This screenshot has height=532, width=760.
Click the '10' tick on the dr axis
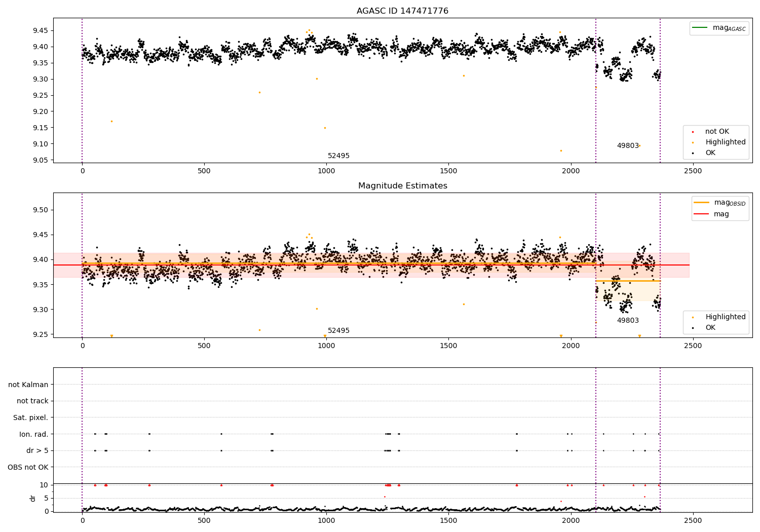coord(44,485)
